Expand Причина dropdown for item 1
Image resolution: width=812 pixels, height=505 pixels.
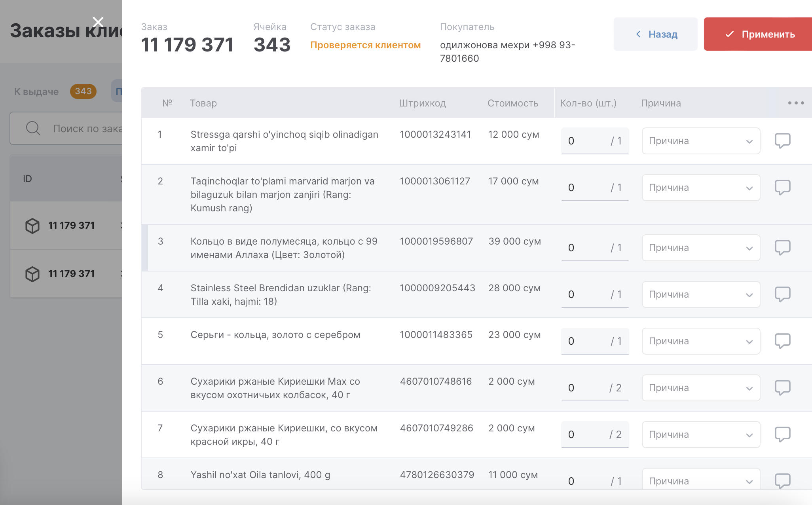[700, 141]
